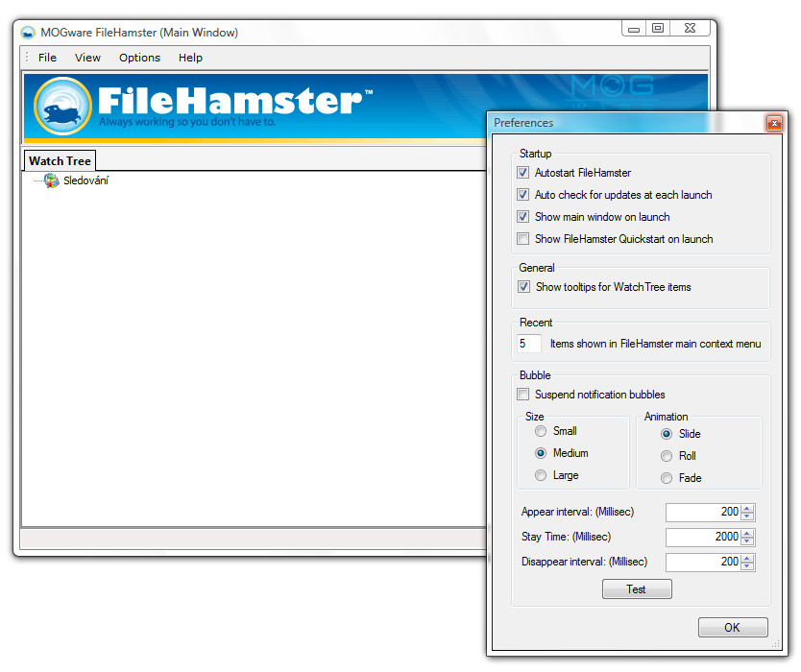This screenshot has height=672, width=801.
Task: Decrease Stay Time with down arrow
Action: pos(747,540)
